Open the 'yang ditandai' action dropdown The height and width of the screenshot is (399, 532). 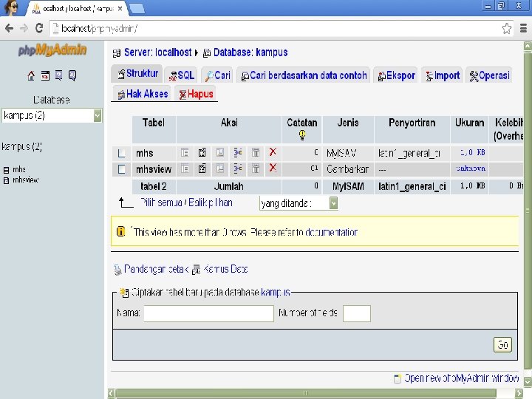(299, 203)
